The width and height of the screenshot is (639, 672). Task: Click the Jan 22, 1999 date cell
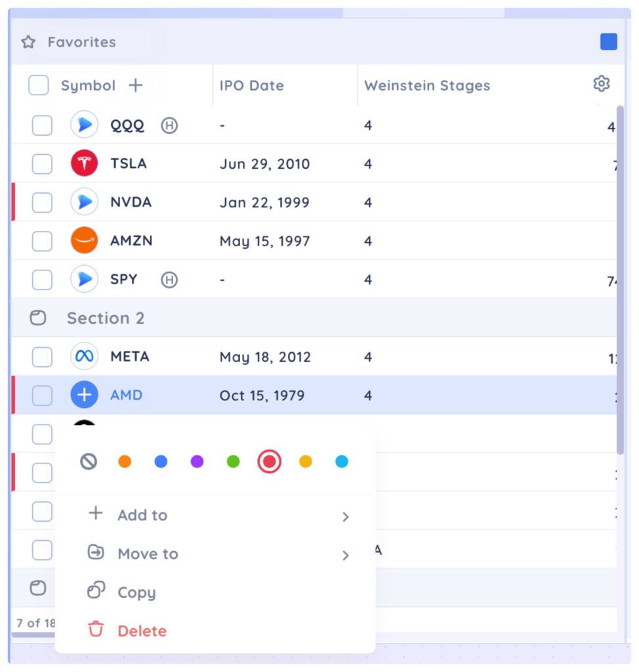point(264,203)
